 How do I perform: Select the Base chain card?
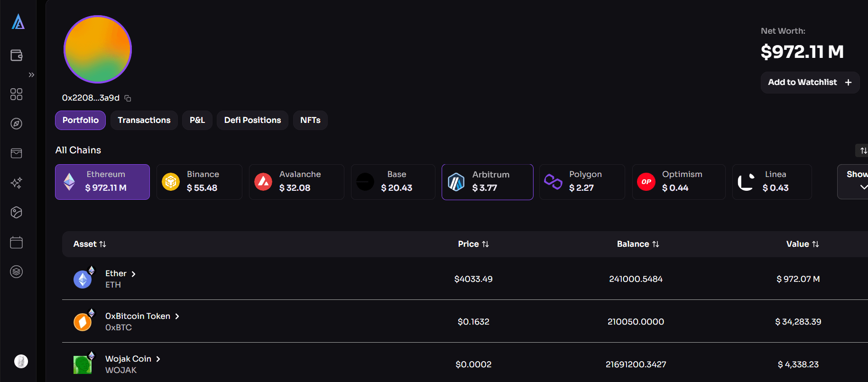[393, 182]
